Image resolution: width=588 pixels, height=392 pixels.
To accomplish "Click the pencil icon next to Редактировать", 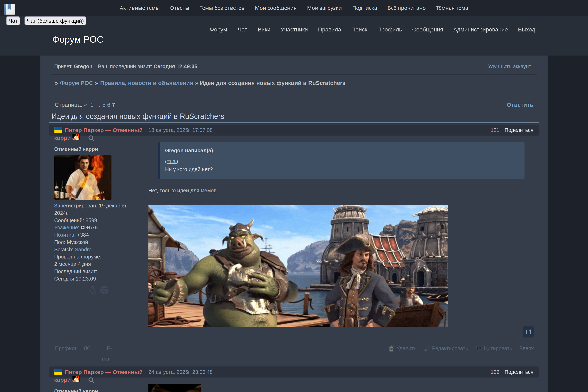I will tap(427, 348).
